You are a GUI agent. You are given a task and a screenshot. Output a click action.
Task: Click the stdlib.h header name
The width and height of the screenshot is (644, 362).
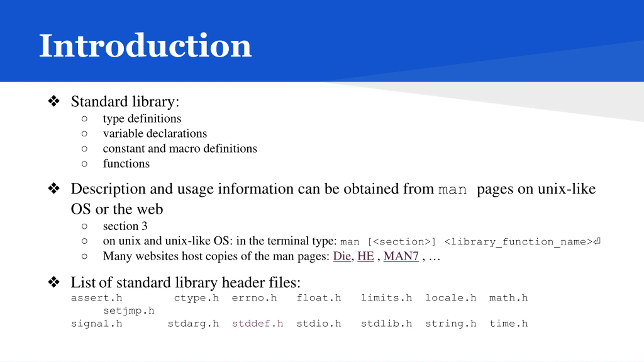pyautogui.click(x=386, y=324)
